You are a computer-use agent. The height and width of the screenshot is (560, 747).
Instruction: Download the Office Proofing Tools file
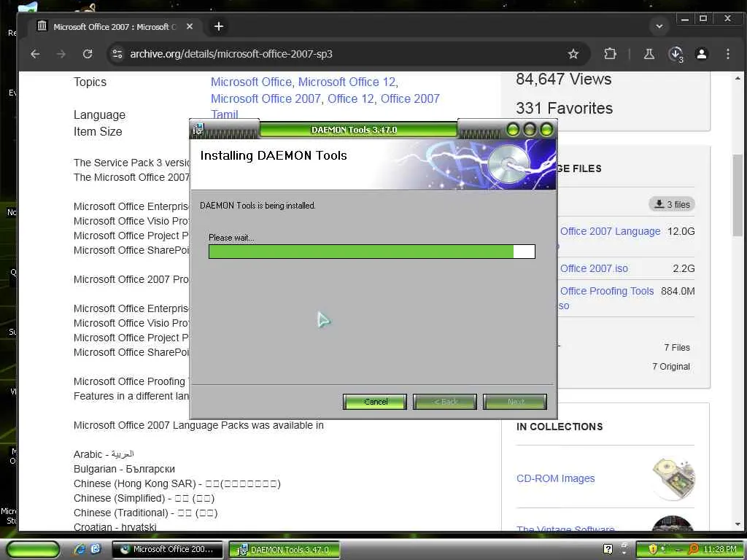[607, 291]
